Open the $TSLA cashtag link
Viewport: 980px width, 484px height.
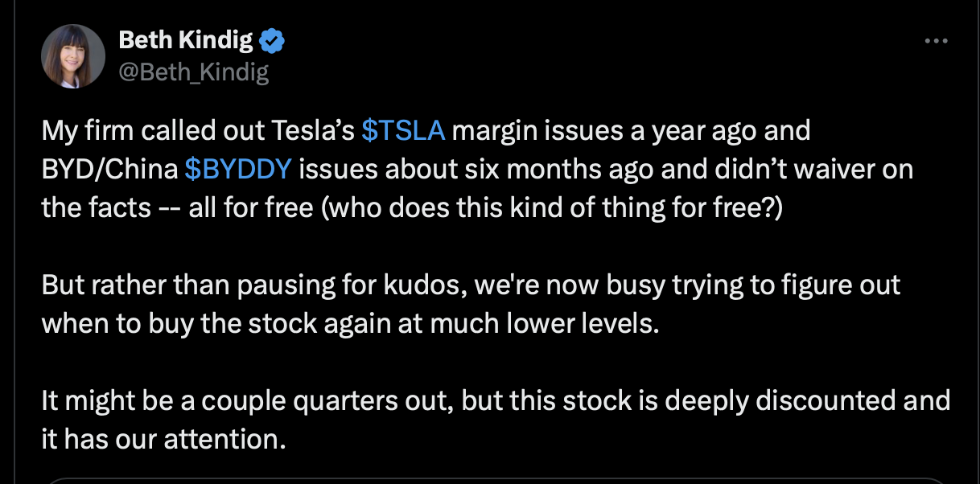click(403, 131)
